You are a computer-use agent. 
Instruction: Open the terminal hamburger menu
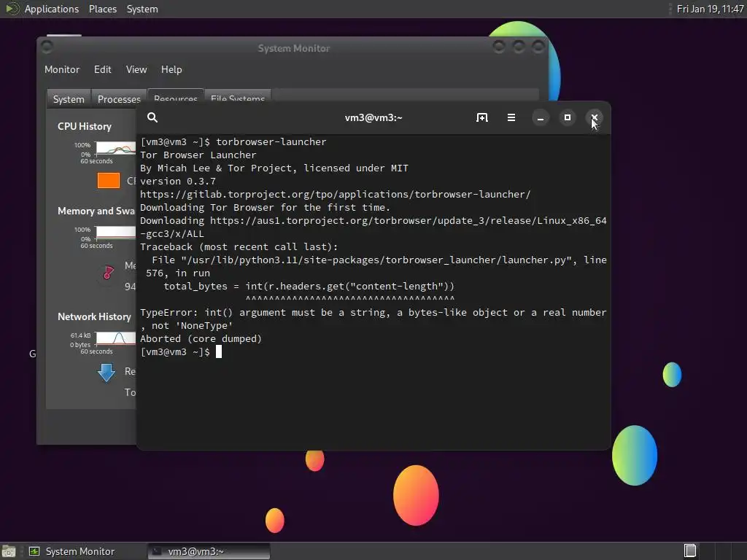click(x=511, y=117)
